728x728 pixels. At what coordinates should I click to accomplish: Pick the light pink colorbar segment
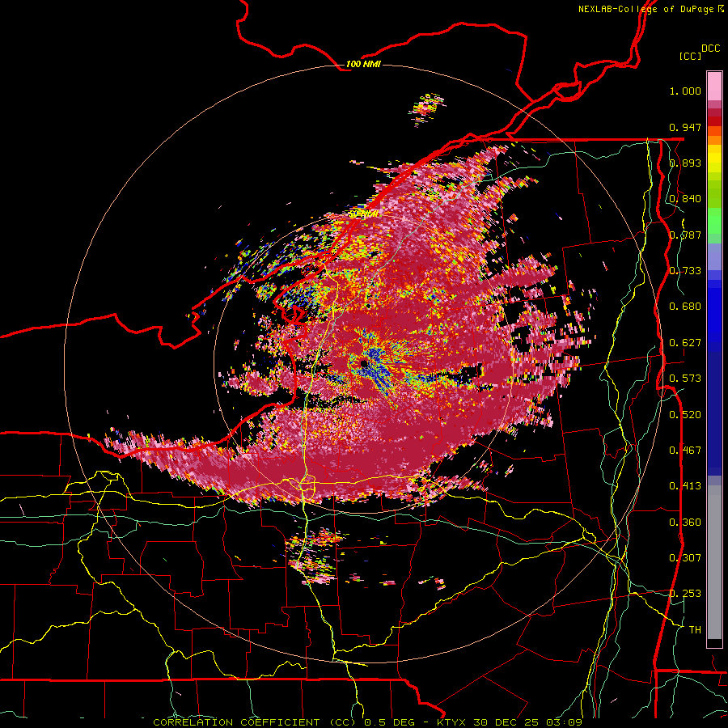[x=714, y=86]
